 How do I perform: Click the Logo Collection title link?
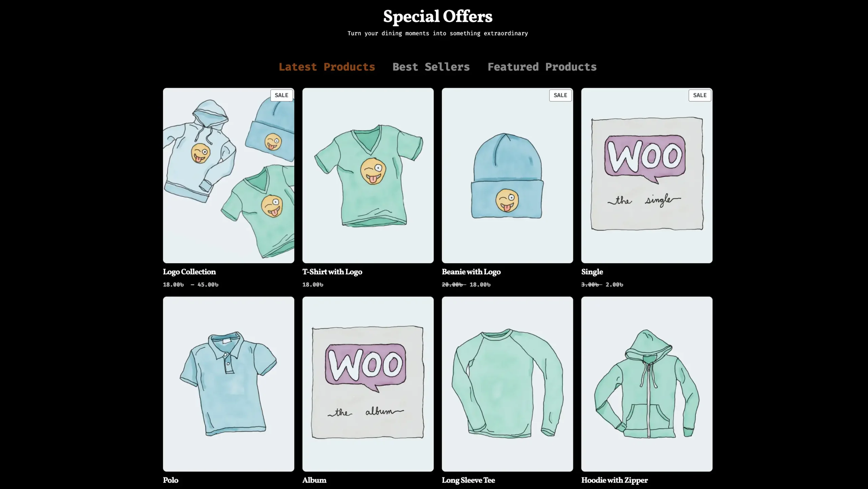click(189, 272)
